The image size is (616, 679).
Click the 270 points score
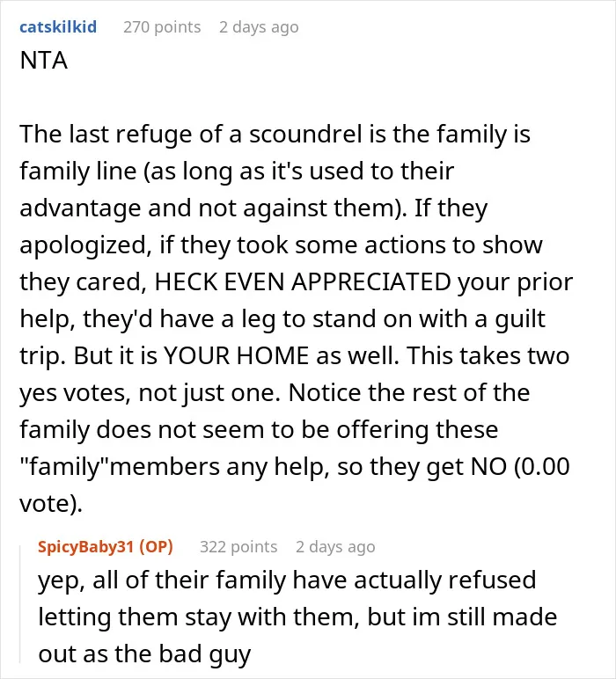coord(162,27)
